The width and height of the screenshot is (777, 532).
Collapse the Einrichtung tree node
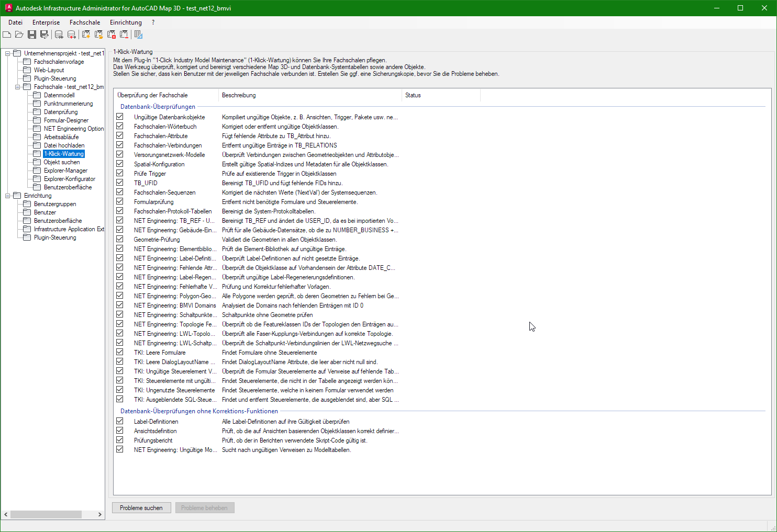8,196
